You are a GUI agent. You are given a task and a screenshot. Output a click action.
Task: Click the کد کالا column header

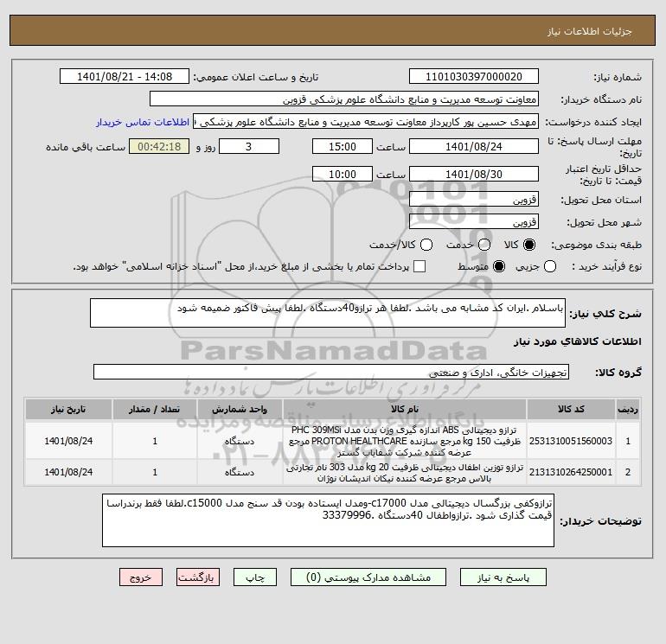click(x=571, y=409)
